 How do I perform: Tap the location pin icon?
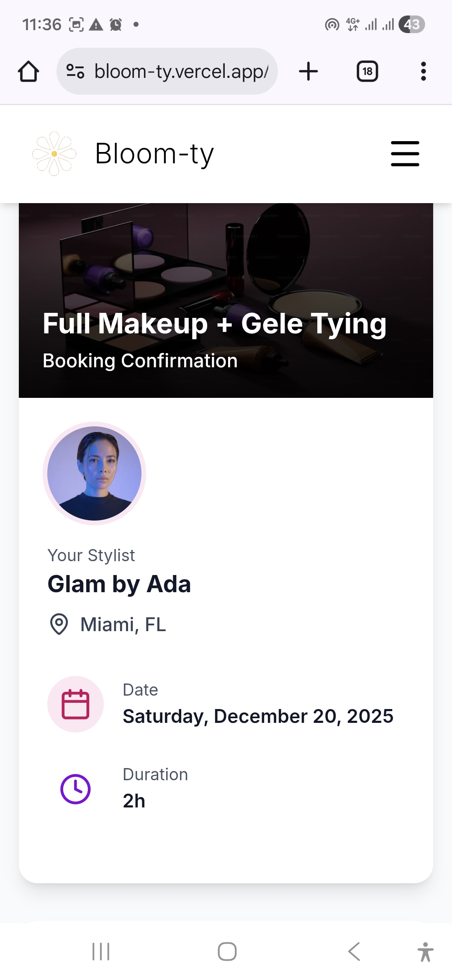coord(59,624)
